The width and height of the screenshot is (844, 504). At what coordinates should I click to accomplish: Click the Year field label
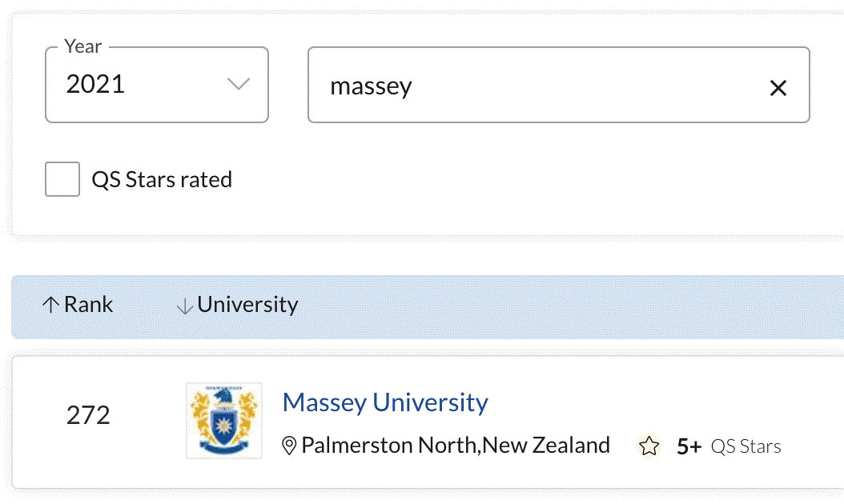83,46
